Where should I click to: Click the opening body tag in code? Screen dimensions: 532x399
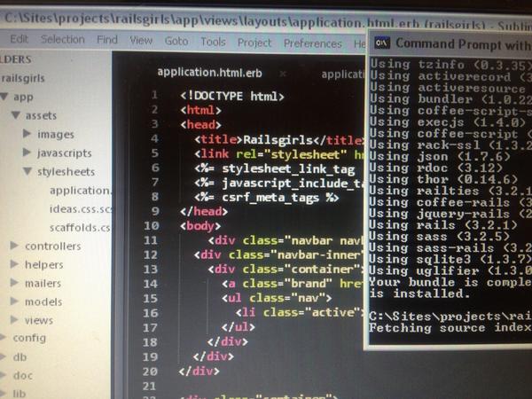[x=200, y=226]
